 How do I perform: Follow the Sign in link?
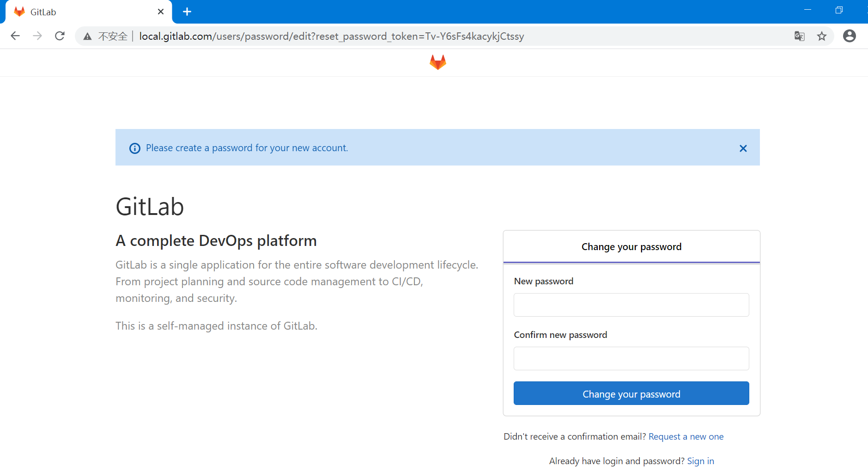click(700, 461)
